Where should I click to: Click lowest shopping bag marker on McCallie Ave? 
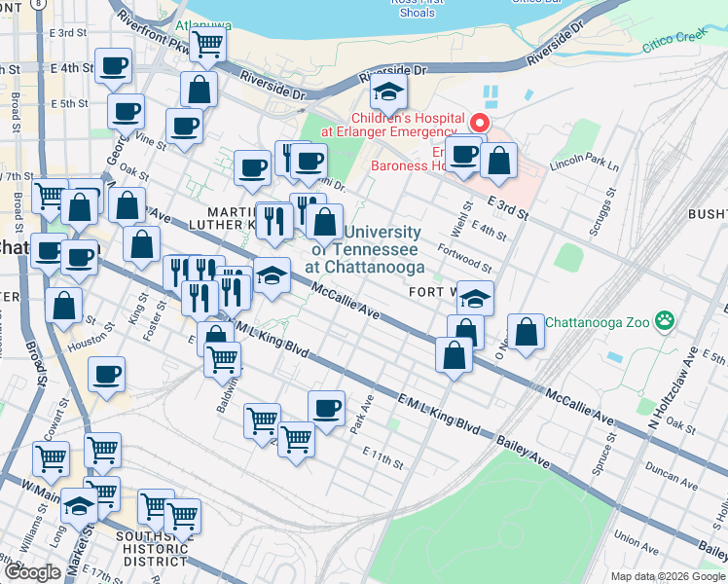point(455,356)
